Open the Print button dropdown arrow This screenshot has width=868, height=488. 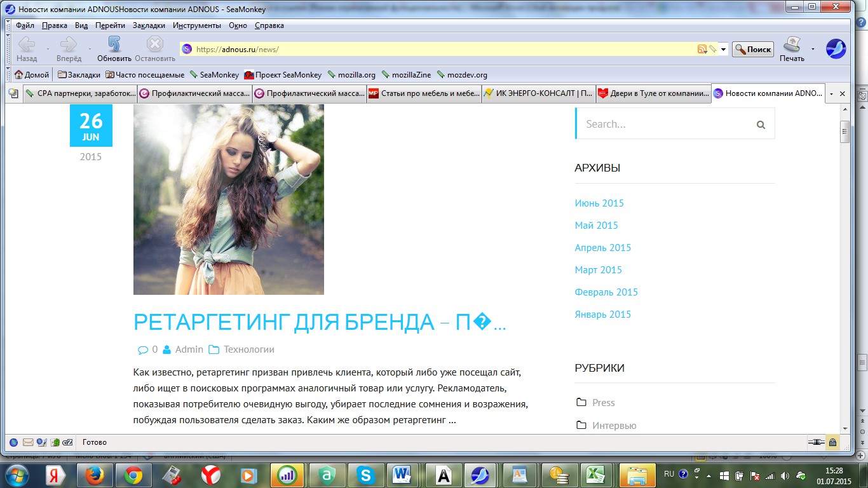(x=813, y=49)
